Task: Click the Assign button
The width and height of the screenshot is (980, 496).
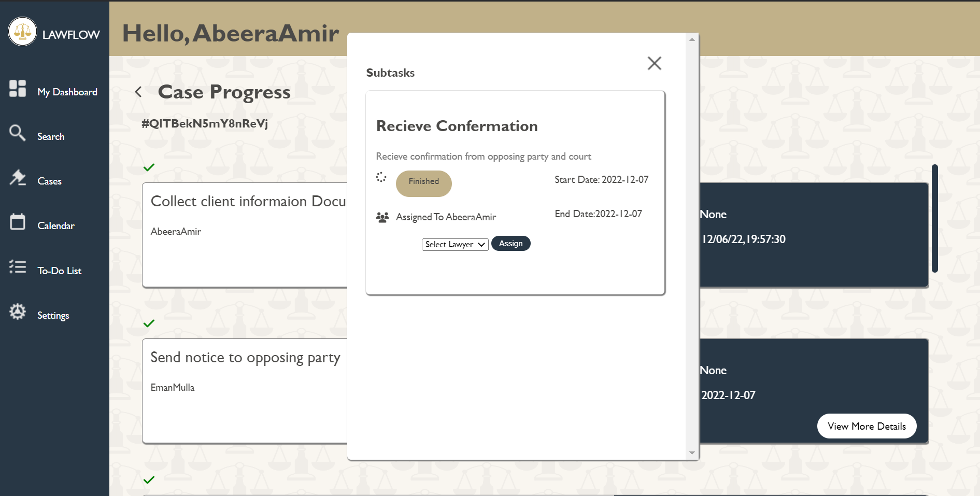Action: coord(510,243)
